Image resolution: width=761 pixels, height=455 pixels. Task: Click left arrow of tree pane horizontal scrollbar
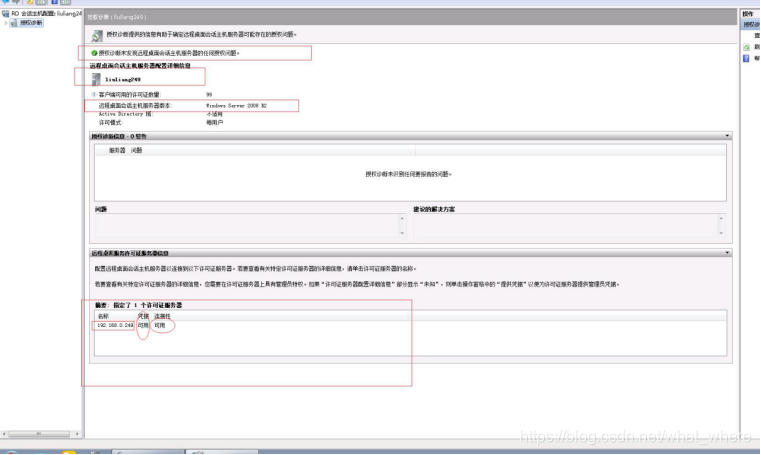tap(4, 434)
